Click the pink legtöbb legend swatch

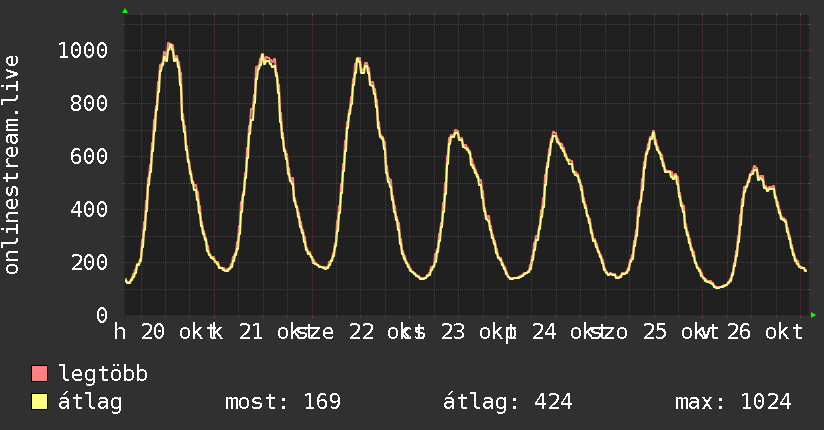click(x=39, y=373)
